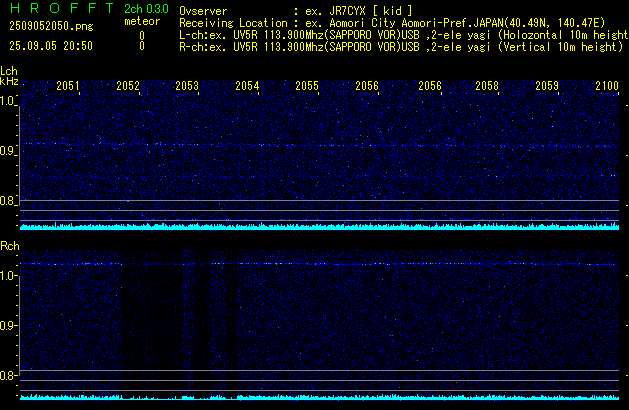Click the R-ch UV5R antenna description line
The height and width of the screenshot is (410, 629).
(401, 47)
